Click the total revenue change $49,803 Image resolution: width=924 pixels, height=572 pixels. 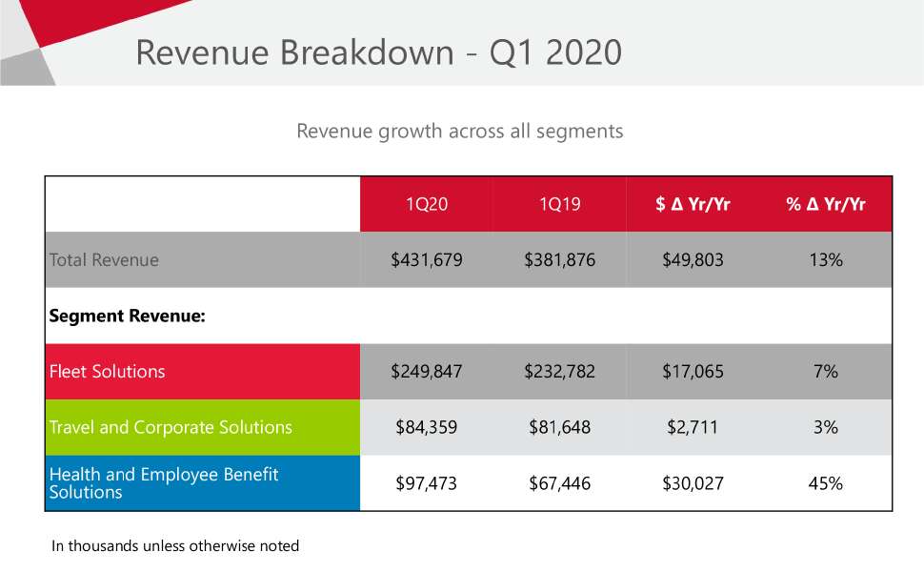pos(693,260)
